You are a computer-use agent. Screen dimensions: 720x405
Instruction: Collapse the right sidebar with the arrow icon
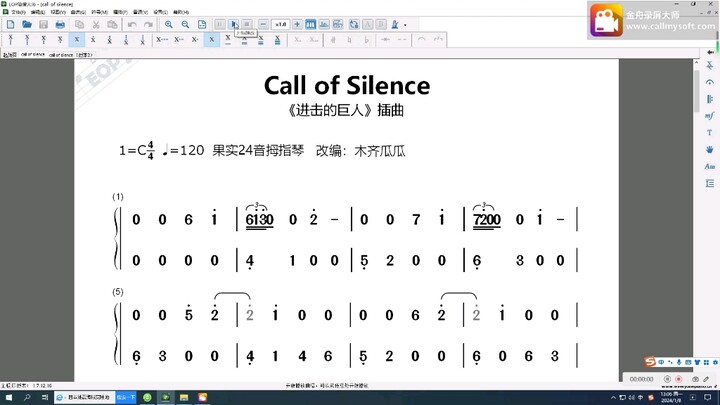pos(710,52)
